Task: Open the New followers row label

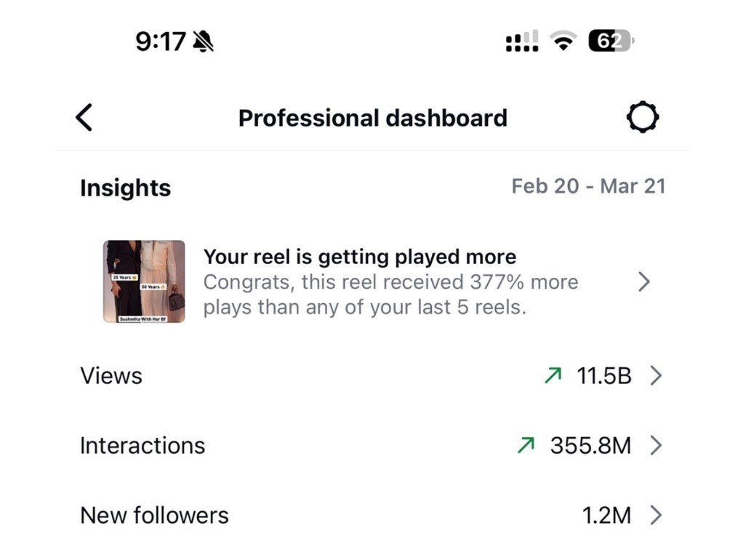Action: [154, 515]
